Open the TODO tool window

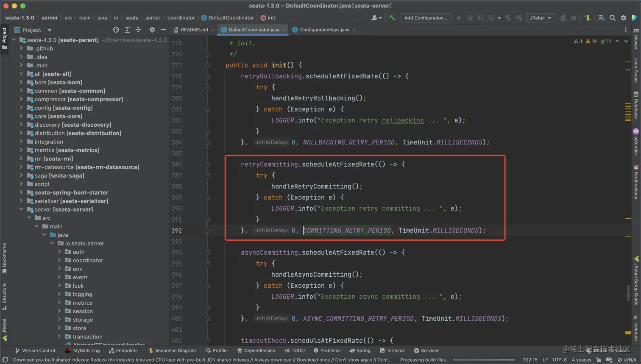click(295, 350)
